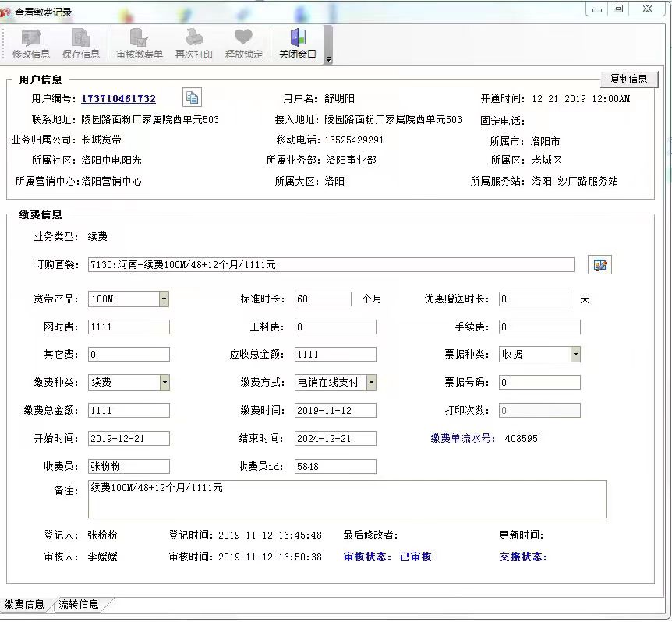Select the 洛阳中电阳光 community value
The height and width of the screenshot is (622, 672).
click(111, 161)
